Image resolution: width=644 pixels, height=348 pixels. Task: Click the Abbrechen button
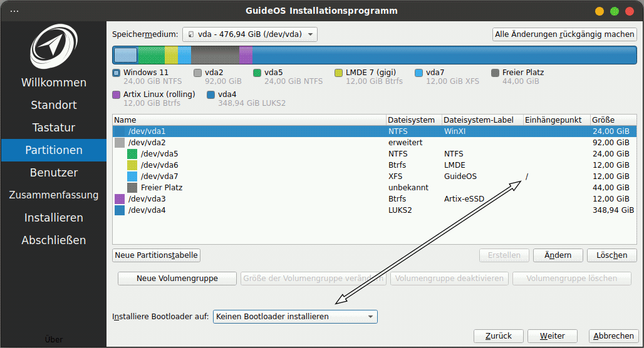point(613,336)
